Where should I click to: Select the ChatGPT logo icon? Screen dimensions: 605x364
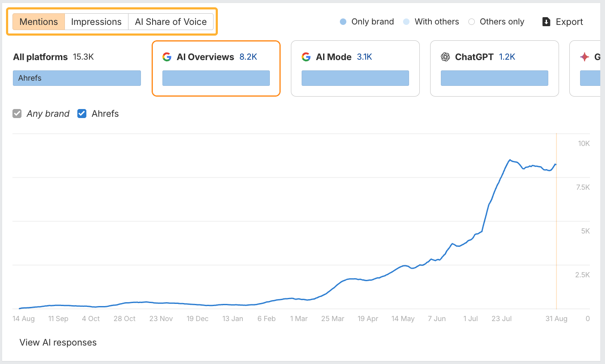click(x=445, y=56)
